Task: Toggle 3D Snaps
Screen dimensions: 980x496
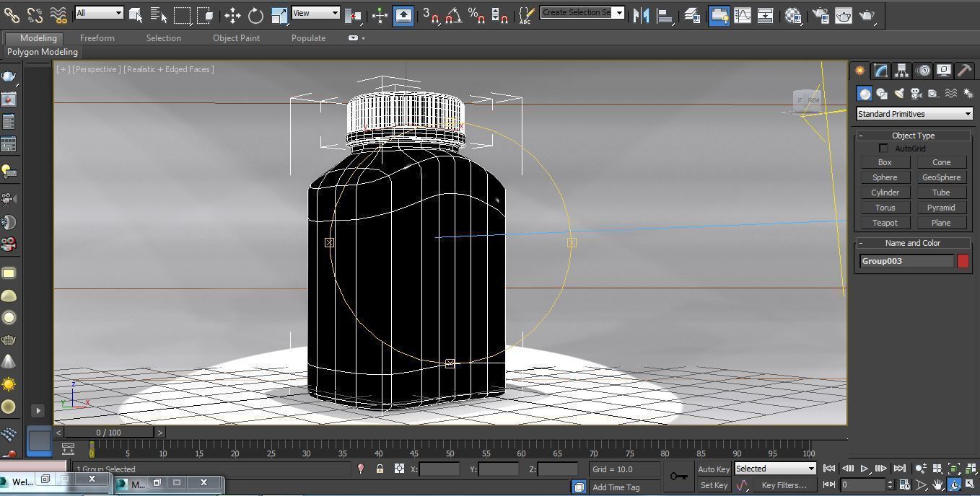Action: click(431, 14)
